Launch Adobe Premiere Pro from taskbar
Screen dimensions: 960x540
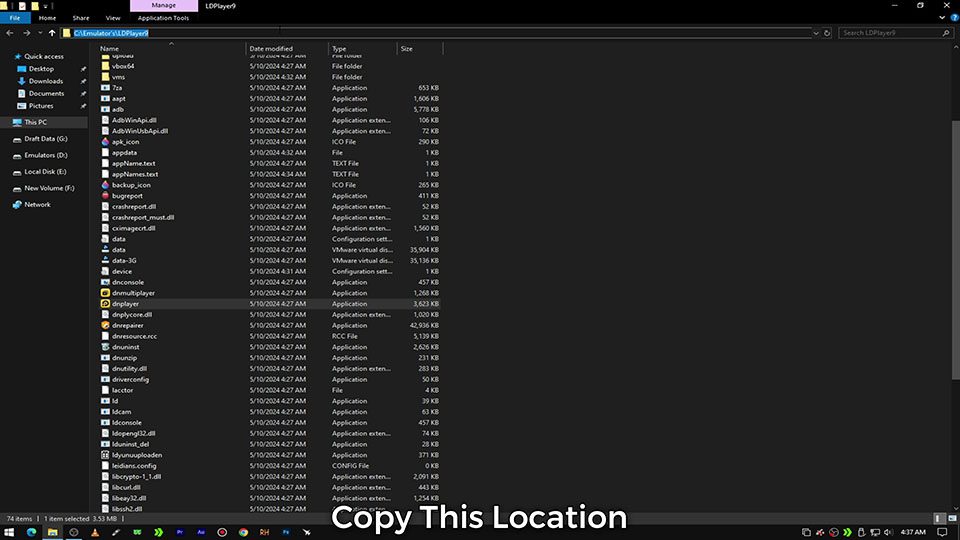coord(179,533)
